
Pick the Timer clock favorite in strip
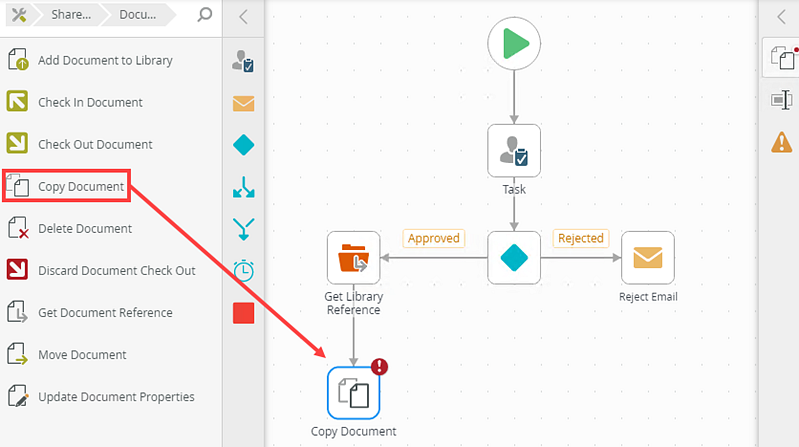click(244, 271)
